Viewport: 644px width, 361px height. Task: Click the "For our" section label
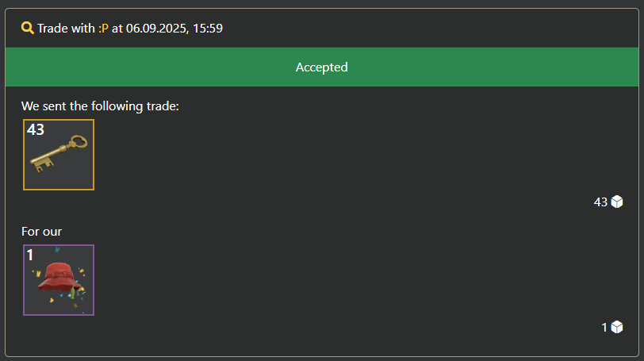pos(41,232)
